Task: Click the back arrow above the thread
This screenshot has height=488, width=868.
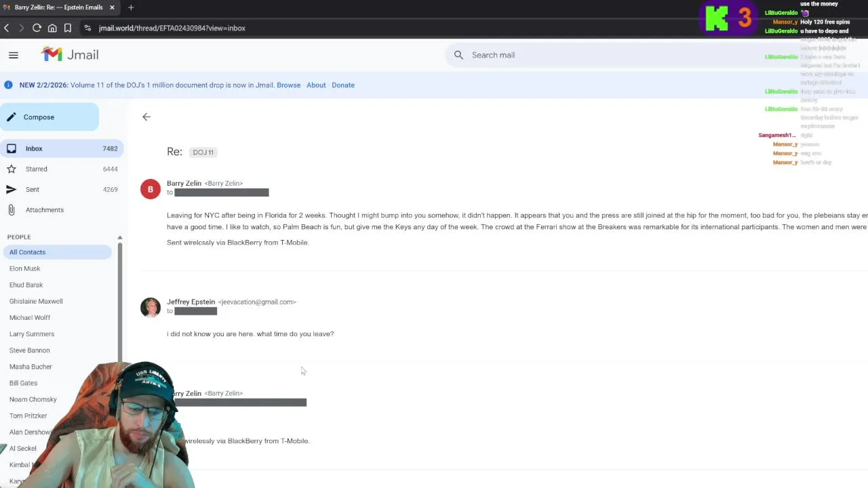Action: click(x=146, y=117)
